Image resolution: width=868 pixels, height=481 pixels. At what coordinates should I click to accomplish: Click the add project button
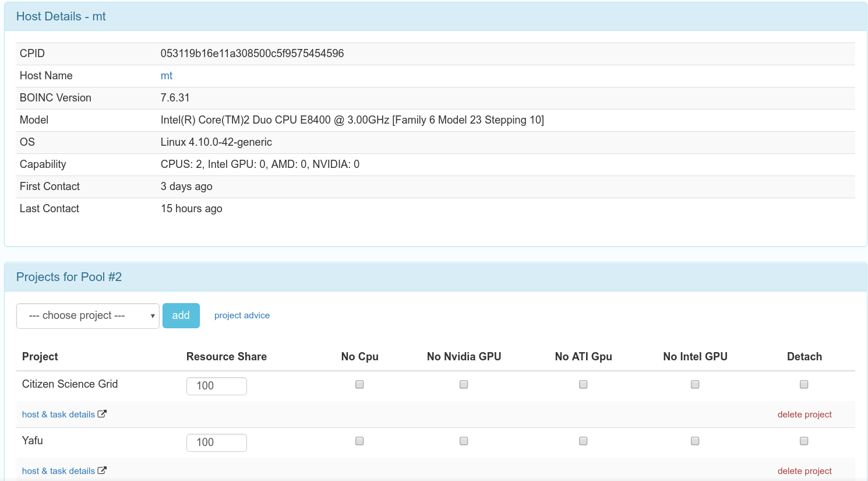(181, 315)
